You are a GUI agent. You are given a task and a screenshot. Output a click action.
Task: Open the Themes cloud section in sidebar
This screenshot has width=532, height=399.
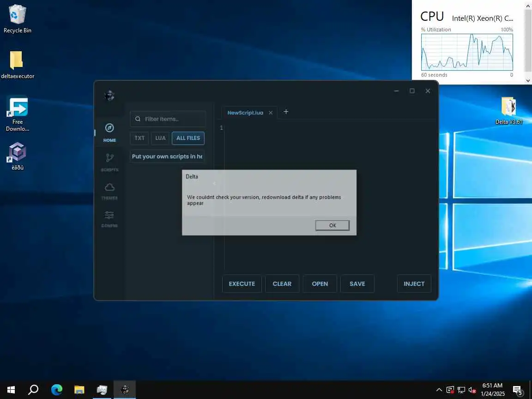109,191
